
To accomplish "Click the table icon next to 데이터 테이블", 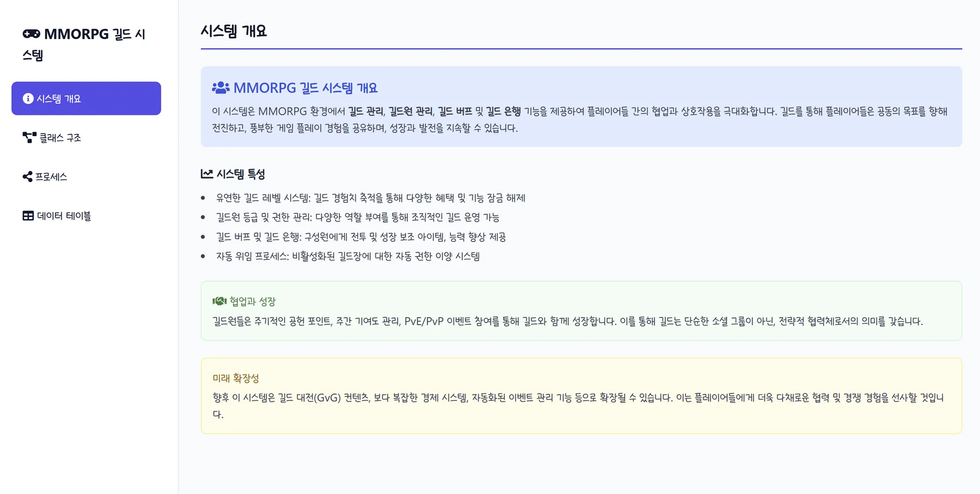I will (x=27, y=216).
